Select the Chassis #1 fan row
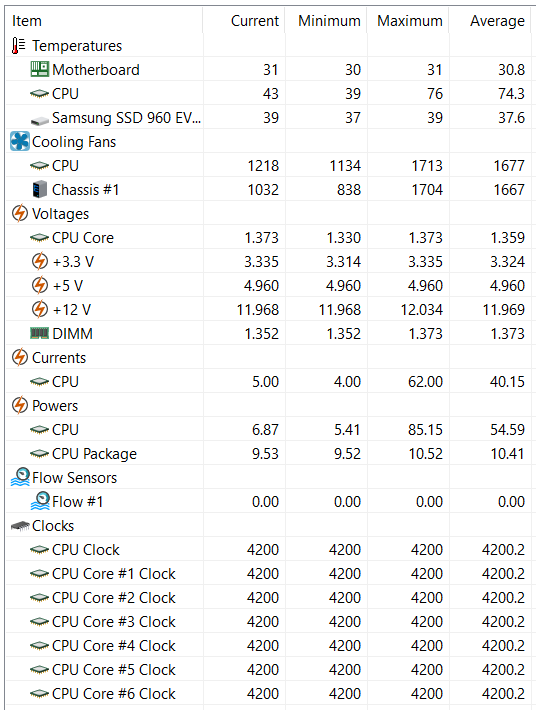The image size is (536, 710). 268,190
